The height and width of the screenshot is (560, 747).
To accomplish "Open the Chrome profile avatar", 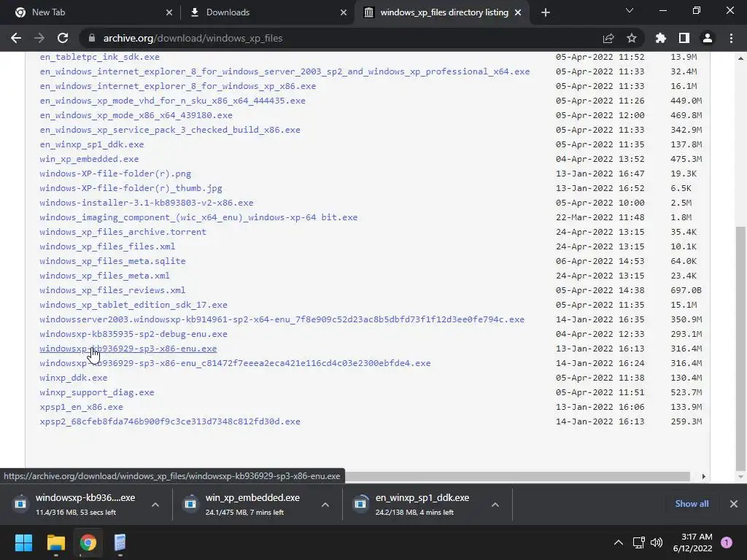I will click(x=708, y=38).
